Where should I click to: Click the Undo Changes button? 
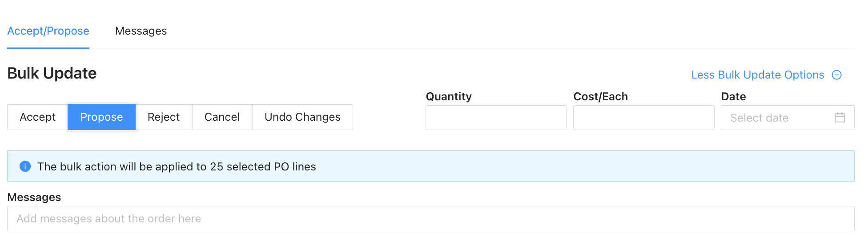(x=302, y=117)
